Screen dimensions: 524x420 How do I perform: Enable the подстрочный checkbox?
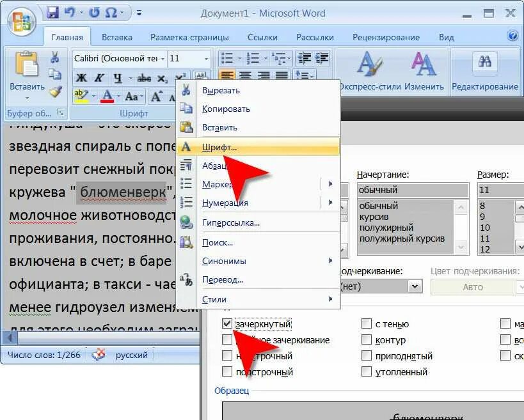[x=227, y=371]
